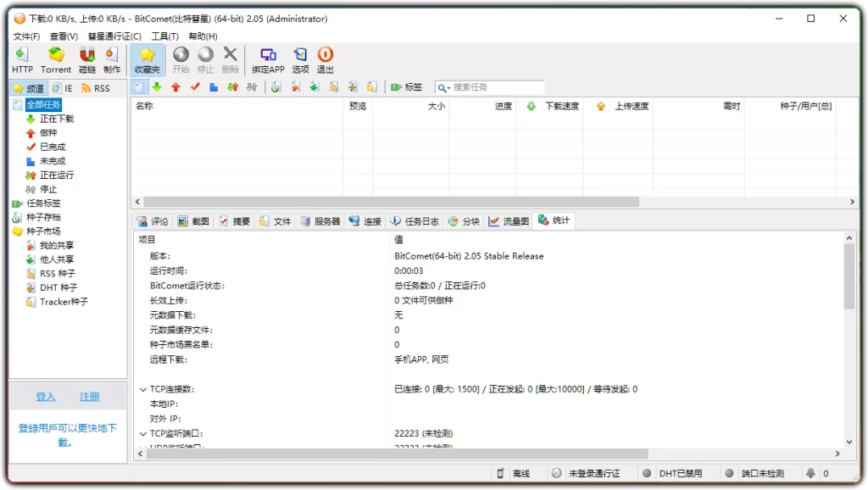The width and height of the screenshot is (868, 490).
Task: Switch to the Servers (服务器) tab
Action: click(320, 221)
